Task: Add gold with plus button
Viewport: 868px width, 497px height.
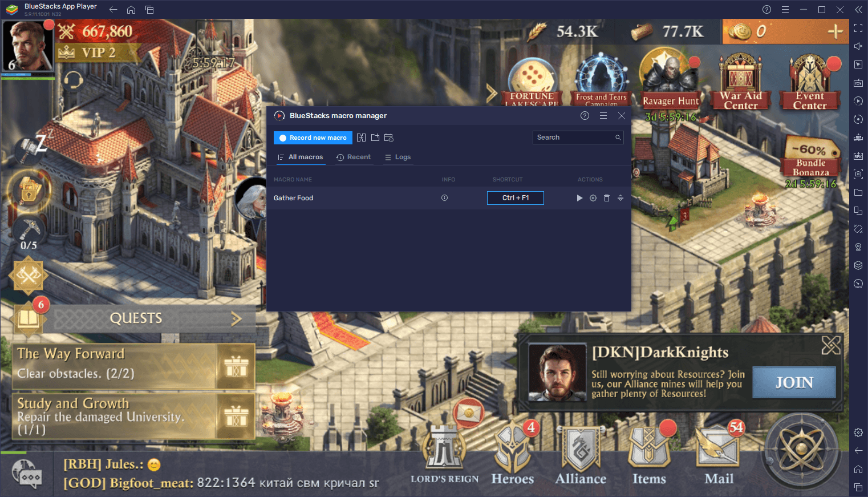Action: pos(835,31)
